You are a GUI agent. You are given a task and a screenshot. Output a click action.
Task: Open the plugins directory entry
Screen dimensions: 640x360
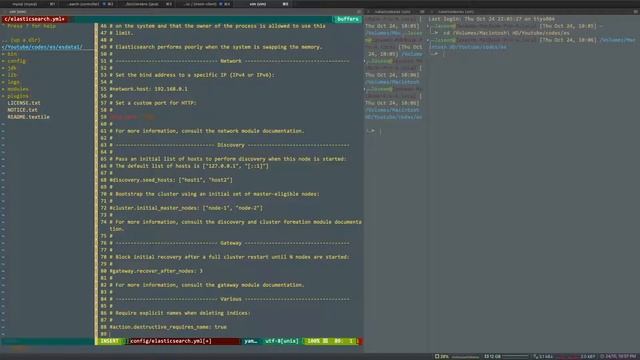(x=18, y=96)
